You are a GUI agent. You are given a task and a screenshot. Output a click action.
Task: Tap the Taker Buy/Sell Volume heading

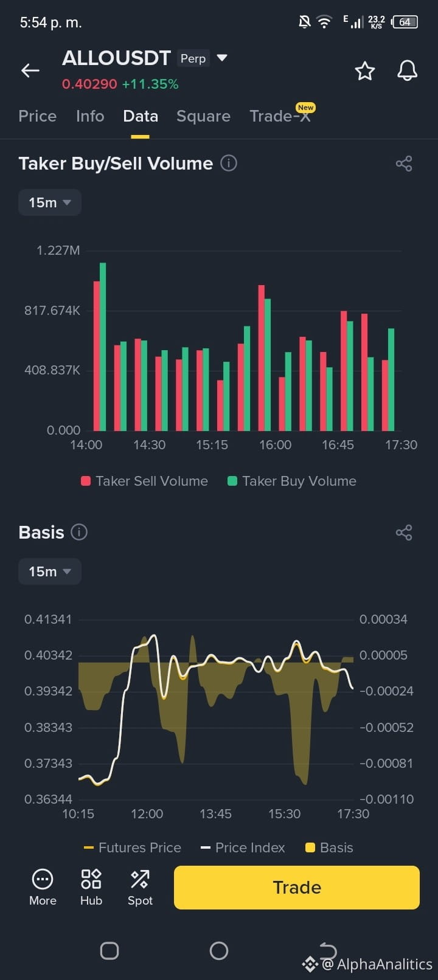coord(116,163)
